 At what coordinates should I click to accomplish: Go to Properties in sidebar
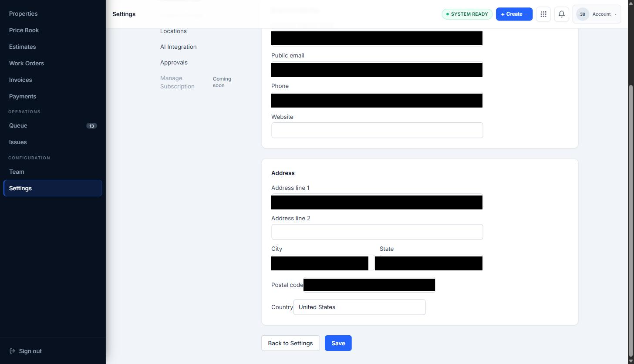(x=53, y=13)
